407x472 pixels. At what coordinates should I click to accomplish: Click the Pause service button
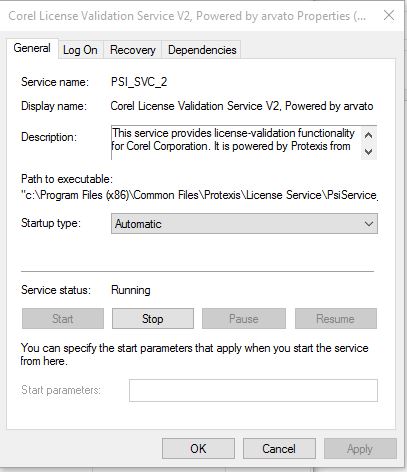tap(244, 319)
